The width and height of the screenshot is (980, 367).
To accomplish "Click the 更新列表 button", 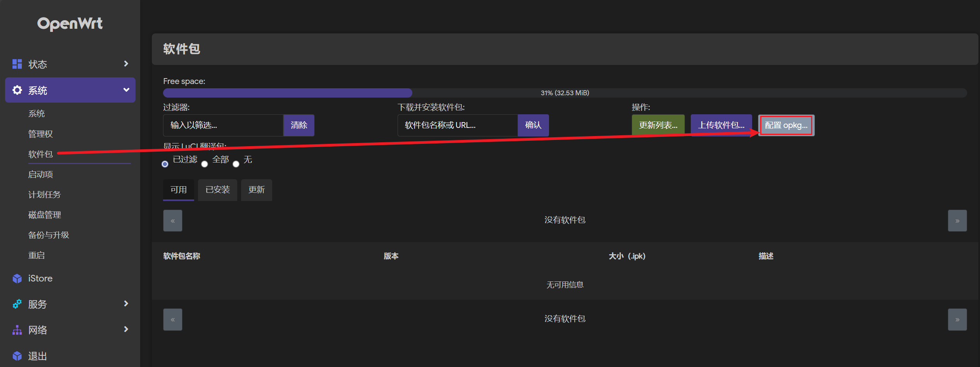I will (x=658, y=125).
